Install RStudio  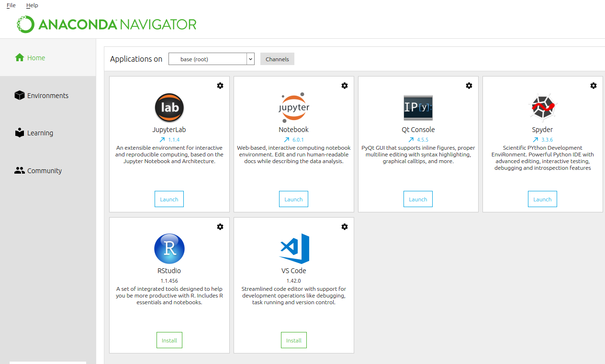tap(169, 340)
